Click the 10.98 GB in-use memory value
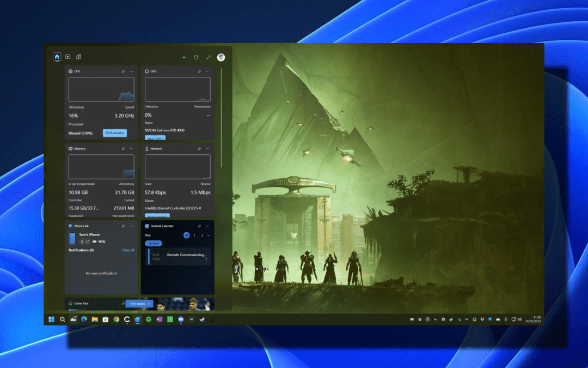 pyautogui.click(x=78, y=192)
